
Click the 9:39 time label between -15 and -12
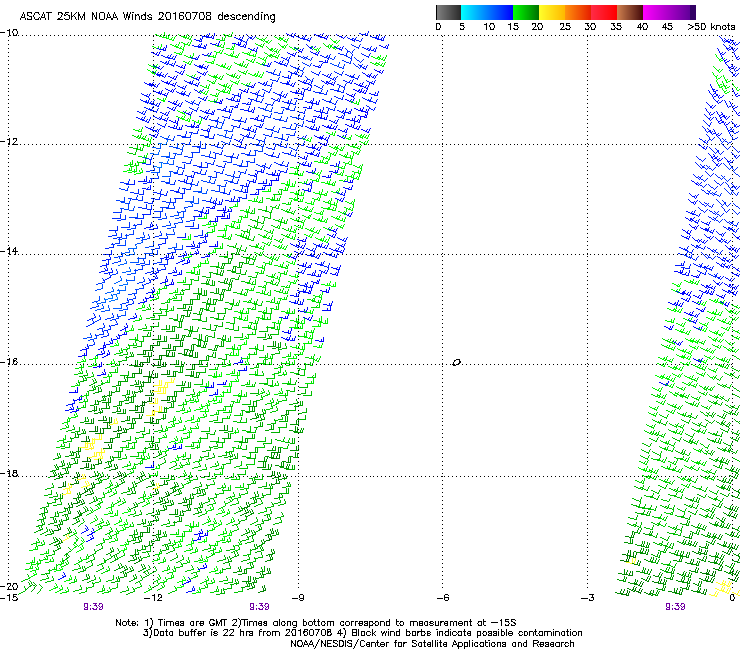tap(93, 607)
